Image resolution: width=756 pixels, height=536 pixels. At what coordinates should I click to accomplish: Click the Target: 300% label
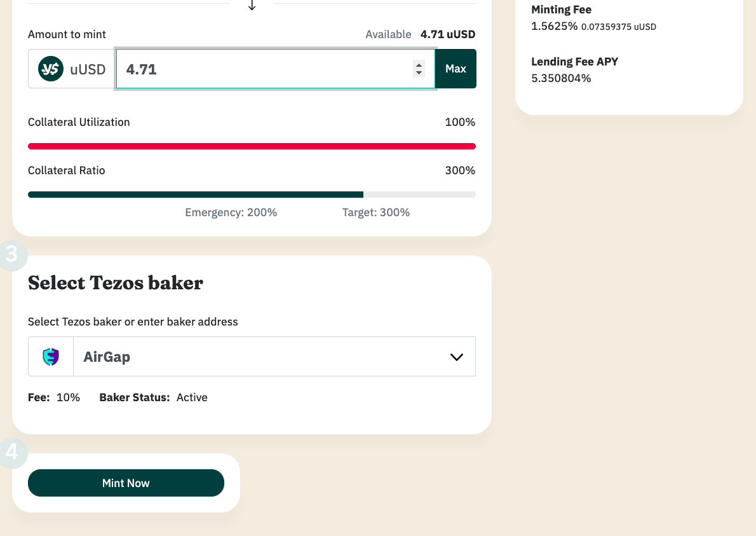click(x=376, y=212)
